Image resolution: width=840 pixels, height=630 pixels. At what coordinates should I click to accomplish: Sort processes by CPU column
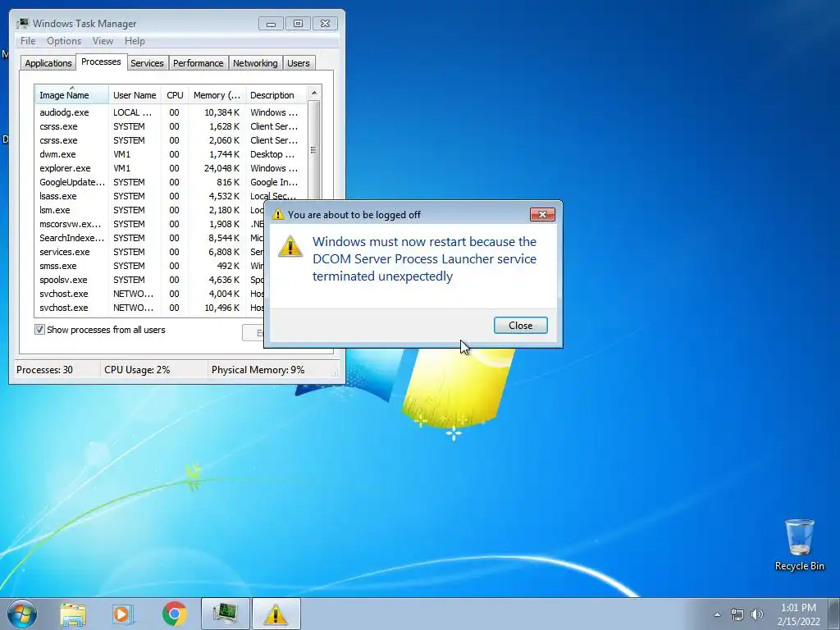click(x=175, y=95)
